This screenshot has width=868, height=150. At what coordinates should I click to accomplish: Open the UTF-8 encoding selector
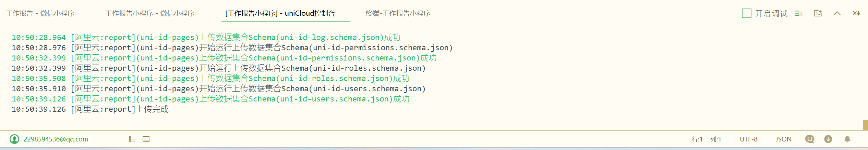[749, 139]
